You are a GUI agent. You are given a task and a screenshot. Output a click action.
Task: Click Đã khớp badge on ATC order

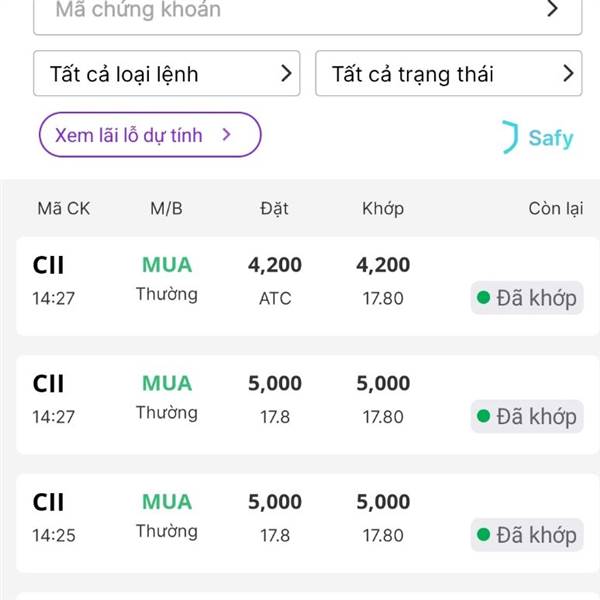click(527, 298)
